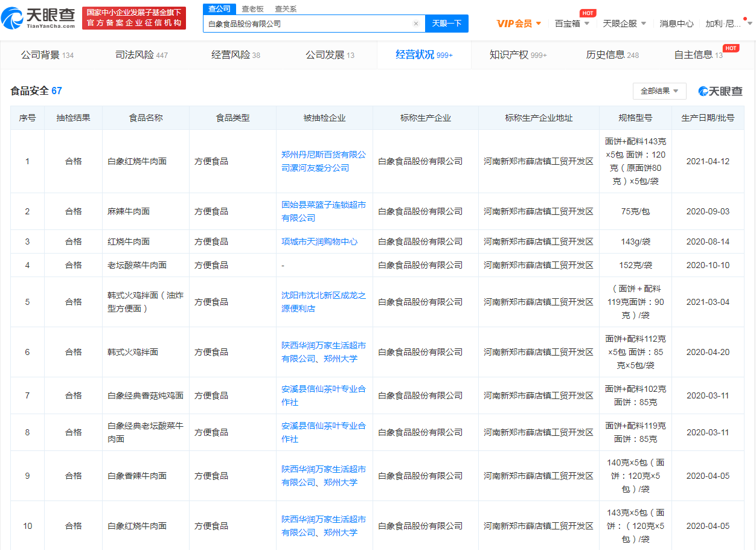Viewport: 756px width, 550px height.
Task: Switch to the 历史信息 tab
Action: (612, 55)
